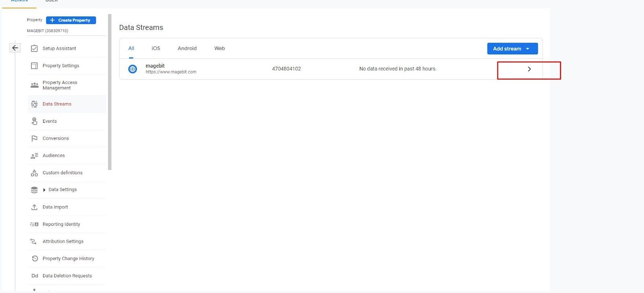
Task: Switch to the Android streams tab
Action: 187,48
